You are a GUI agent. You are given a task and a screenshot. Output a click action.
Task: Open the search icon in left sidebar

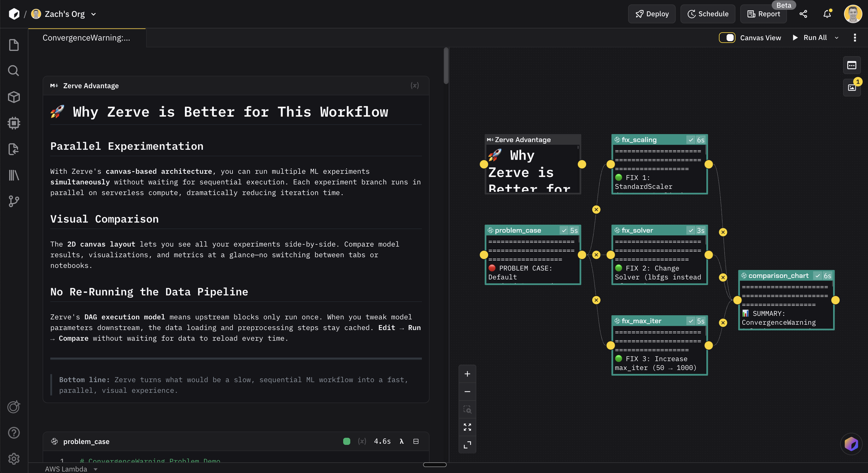(x=14, y=71)
